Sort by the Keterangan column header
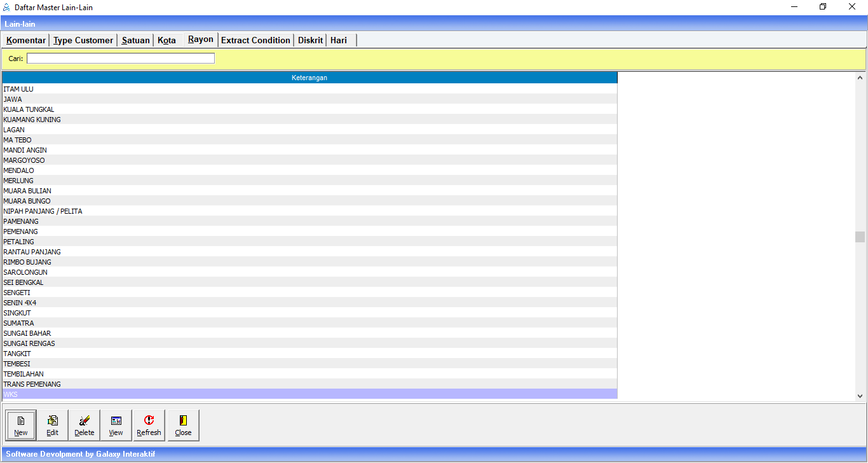The width and height of the screenshot is (868, 463). [309, 78]
